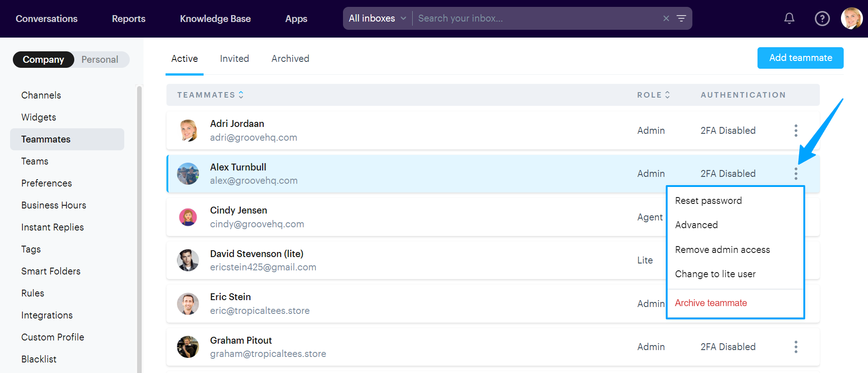Open the user profile avatar menu
Image resolution: width=868 pixels, height=373 pixels.
[851, 18]
